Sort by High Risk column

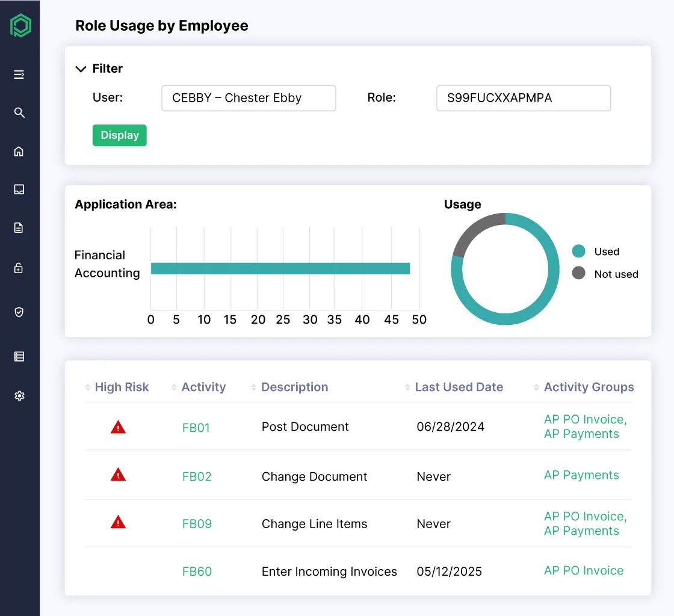click(87, 387)
